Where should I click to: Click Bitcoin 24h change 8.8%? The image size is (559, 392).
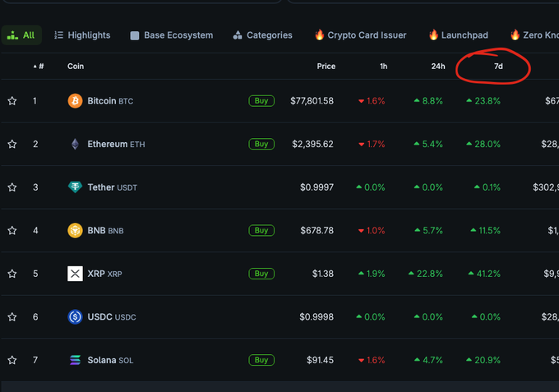click(428, 101)
